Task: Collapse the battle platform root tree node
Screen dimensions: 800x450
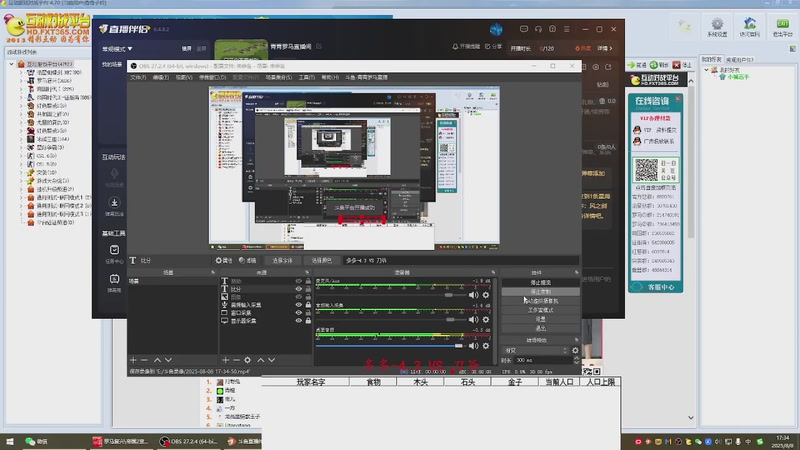Action: [12, 64]
